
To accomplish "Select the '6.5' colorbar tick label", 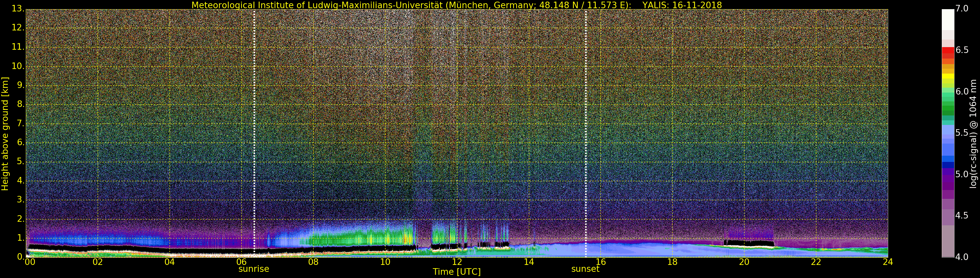I will pos(962,50).
